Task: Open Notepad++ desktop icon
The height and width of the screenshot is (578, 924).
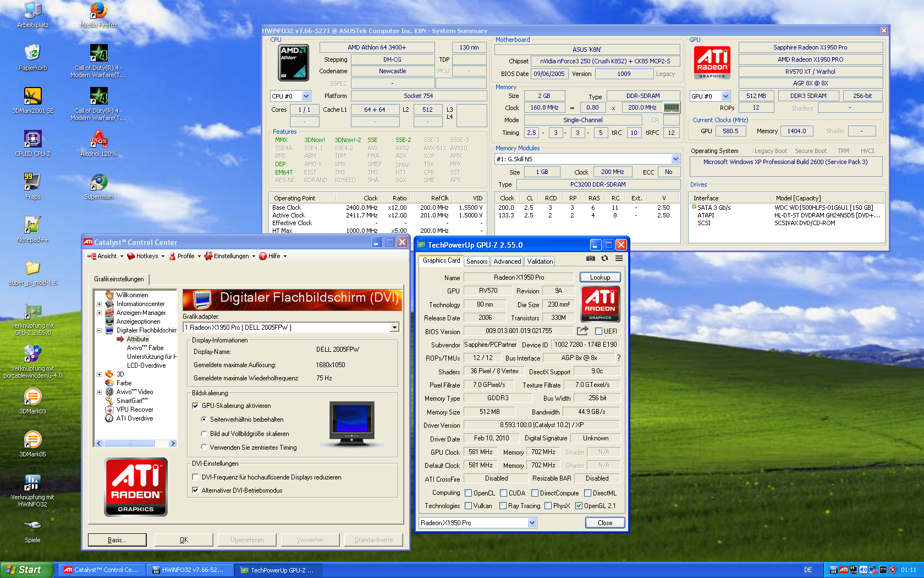Action: pos(33,229)
